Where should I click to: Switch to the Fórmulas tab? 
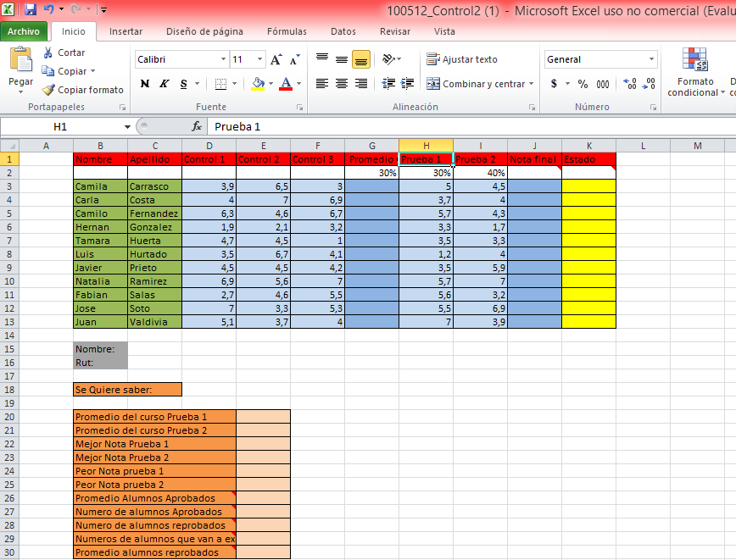[287, 31]
